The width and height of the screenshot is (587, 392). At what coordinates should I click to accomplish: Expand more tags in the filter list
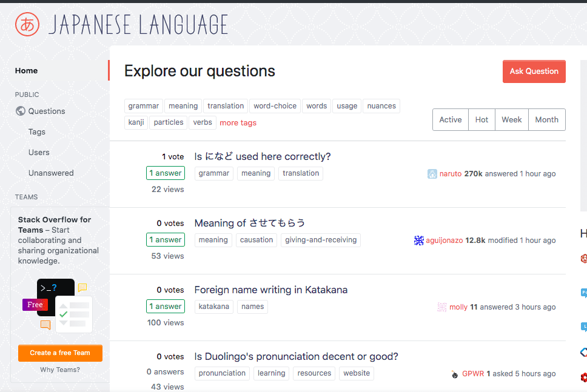coord(238,122)
